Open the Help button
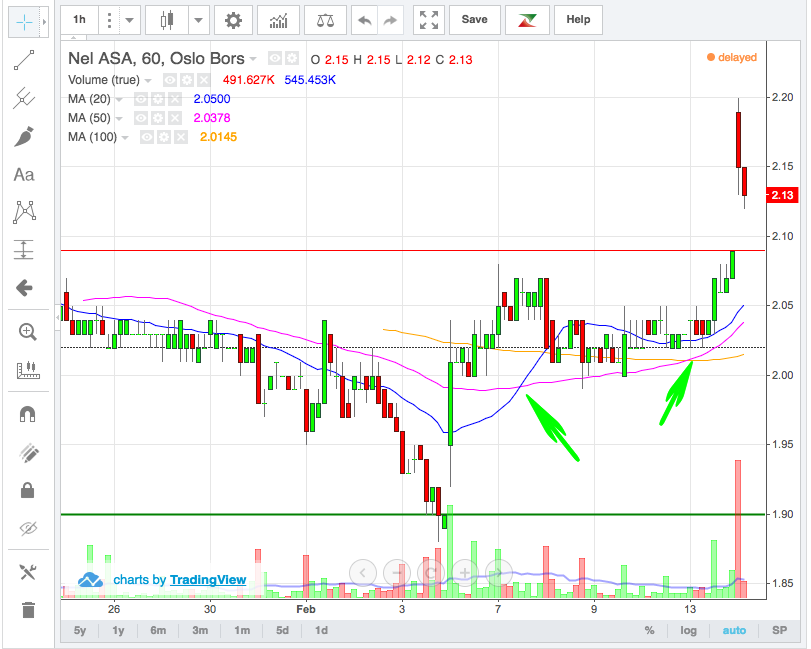811x649 pixels. coord(578,20)
